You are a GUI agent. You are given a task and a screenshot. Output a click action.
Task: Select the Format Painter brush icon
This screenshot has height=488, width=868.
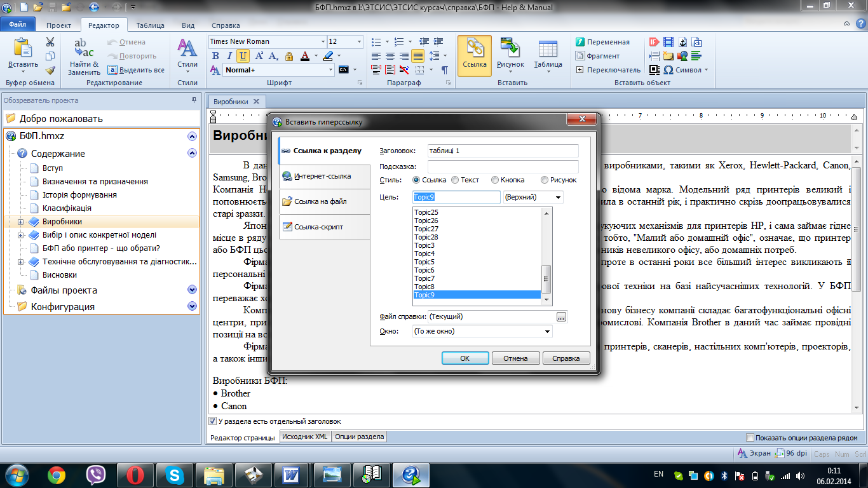tap(50, 70)
